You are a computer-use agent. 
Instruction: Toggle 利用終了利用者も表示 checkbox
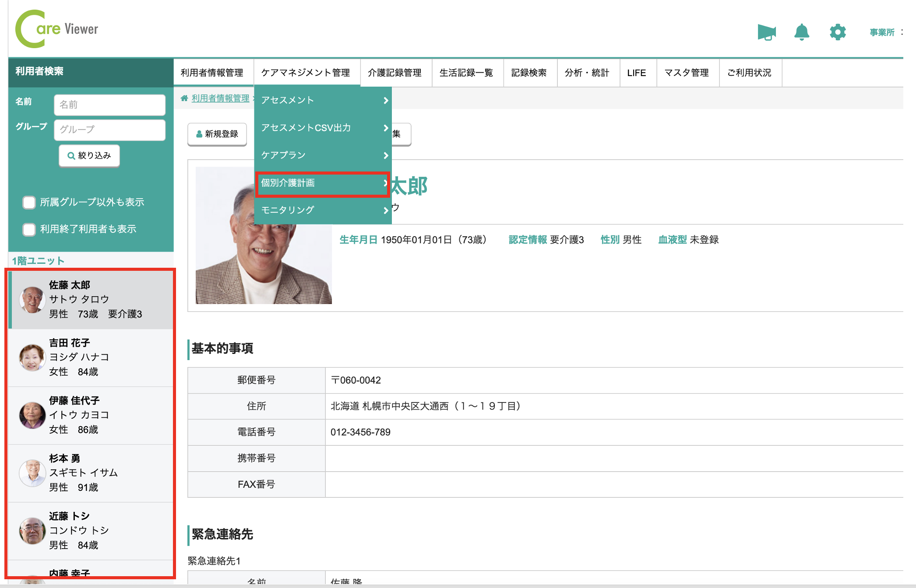(29, 229)
